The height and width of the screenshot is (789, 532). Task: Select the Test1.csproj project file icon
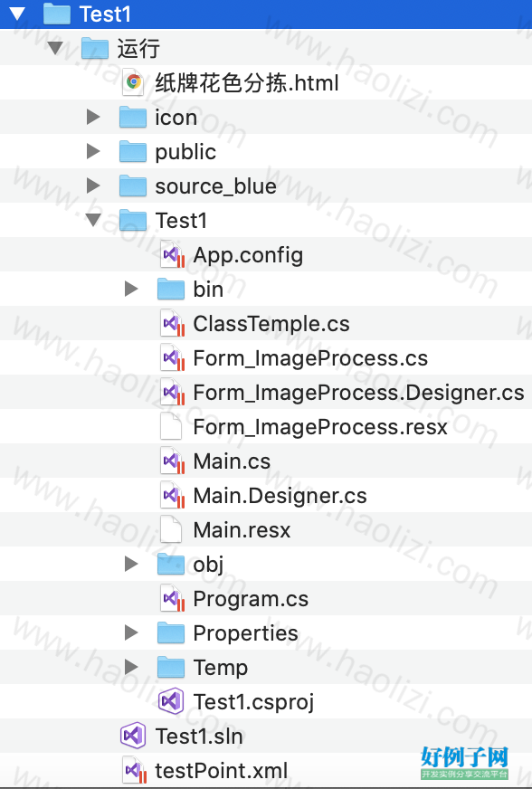(x=171, y=701)
